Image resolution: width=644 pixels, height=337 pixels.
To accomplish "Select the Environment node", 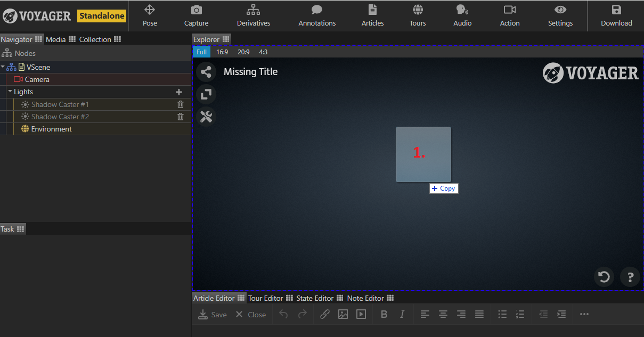I will point(95,129).
